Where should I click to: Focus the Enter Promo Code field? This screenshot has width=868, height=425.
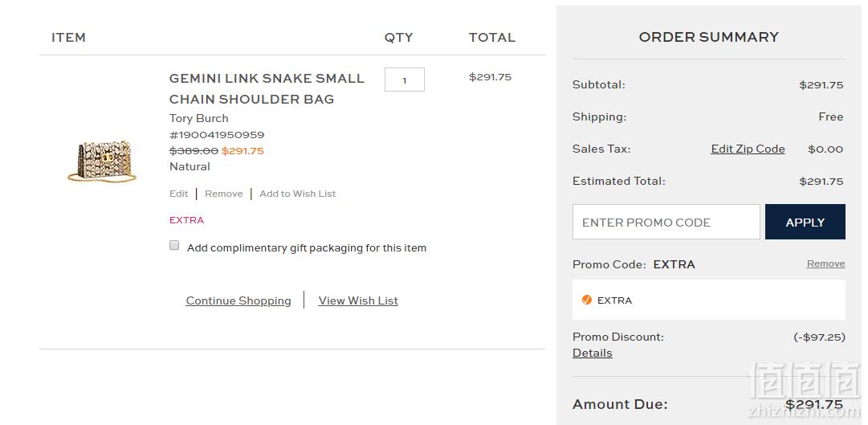tap(666, 222)
